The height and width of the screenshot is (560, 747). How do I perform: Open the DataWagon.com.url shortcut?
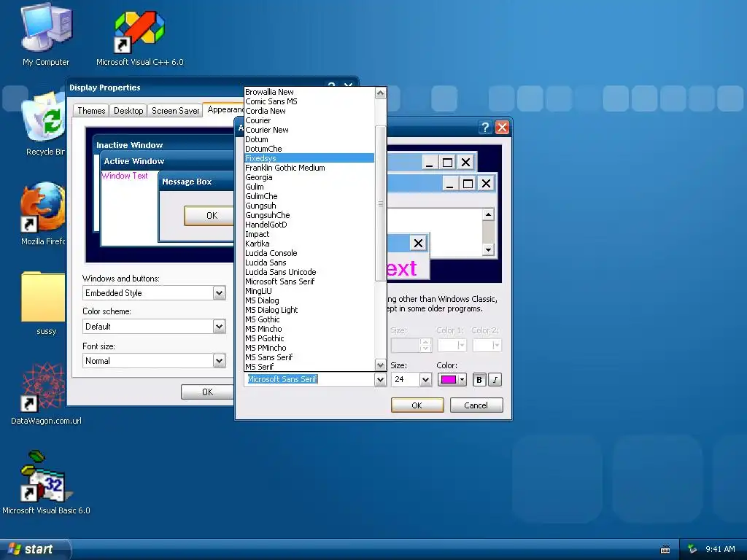tap(46, 393)
